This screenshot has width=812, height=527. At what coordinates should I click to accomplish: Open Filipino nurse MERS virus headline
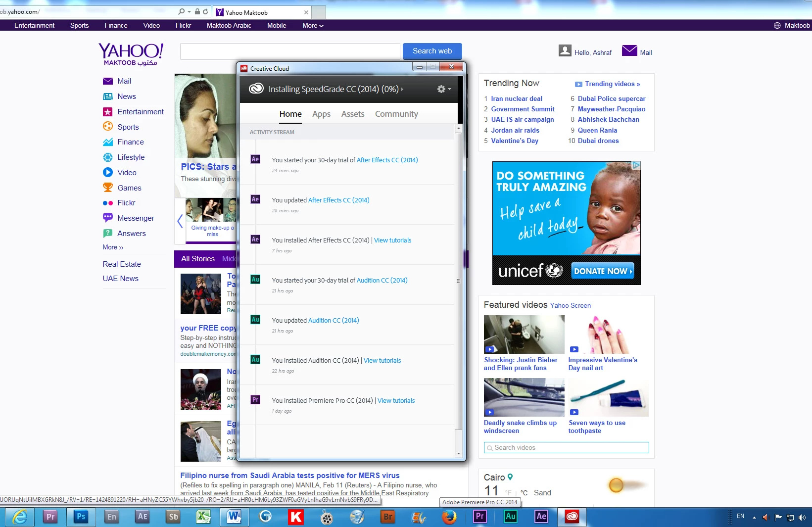coord(290,476)
